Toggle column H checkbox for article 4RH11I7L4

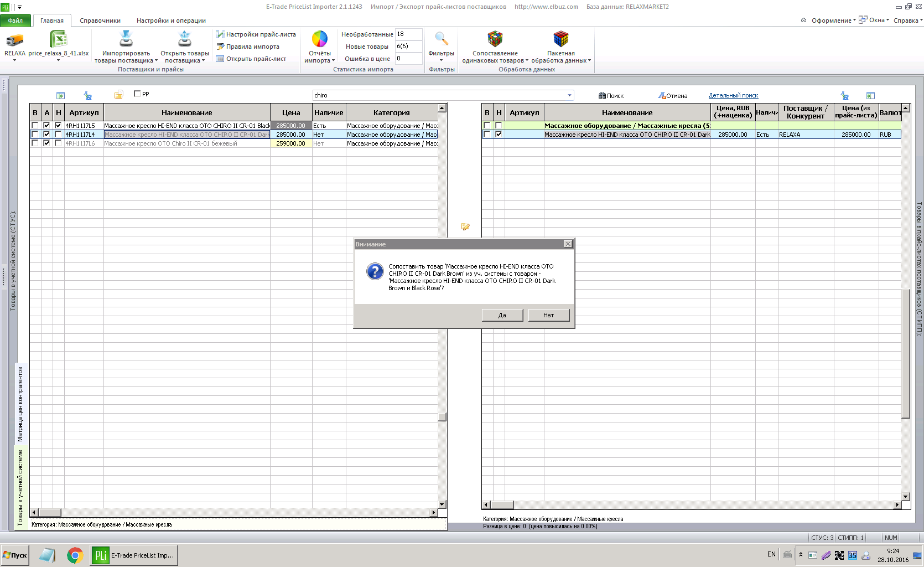58,135
